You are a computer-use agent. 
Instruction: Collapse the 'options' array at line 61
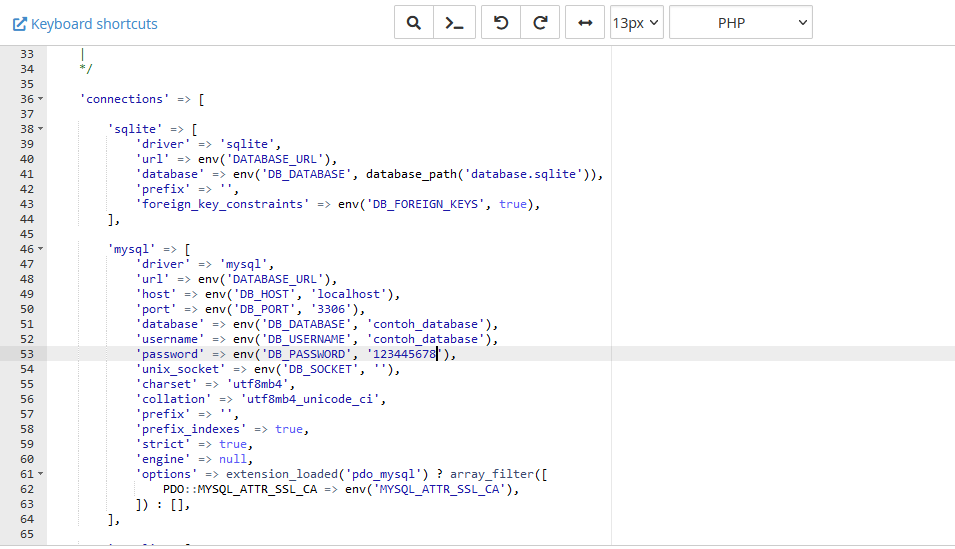click(40, 474)
